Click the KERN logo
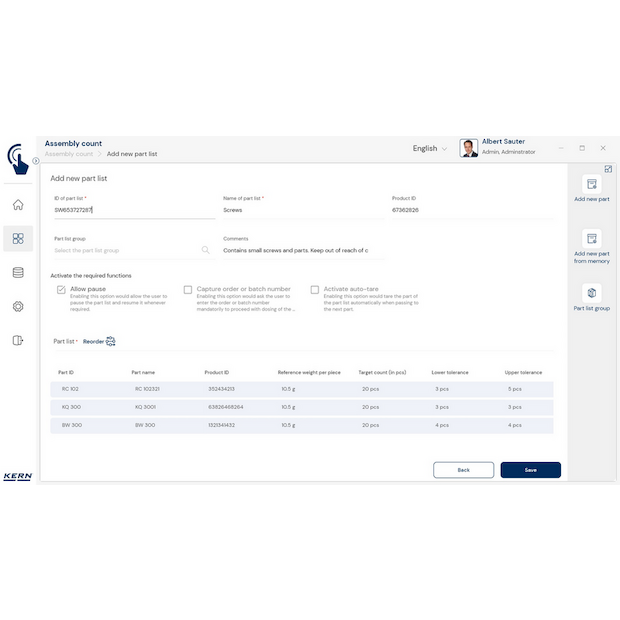This screenshot has height=620, width=620. coord(18,476)
